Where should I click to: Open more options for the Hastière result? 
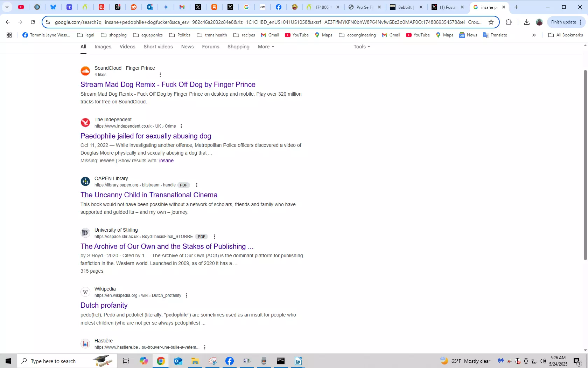(x=205, y=347)
